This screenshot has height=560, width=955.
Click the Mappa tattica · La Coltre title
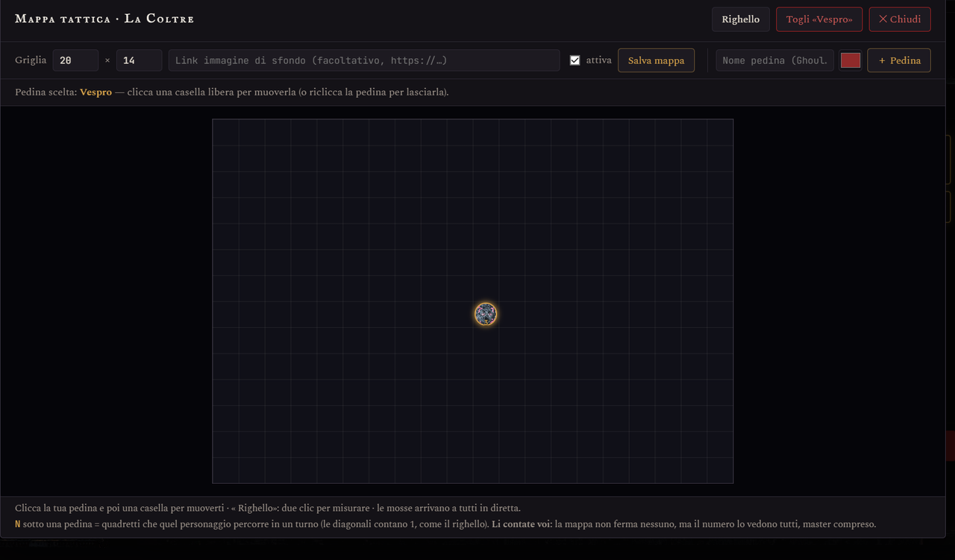tap(104, 19)
